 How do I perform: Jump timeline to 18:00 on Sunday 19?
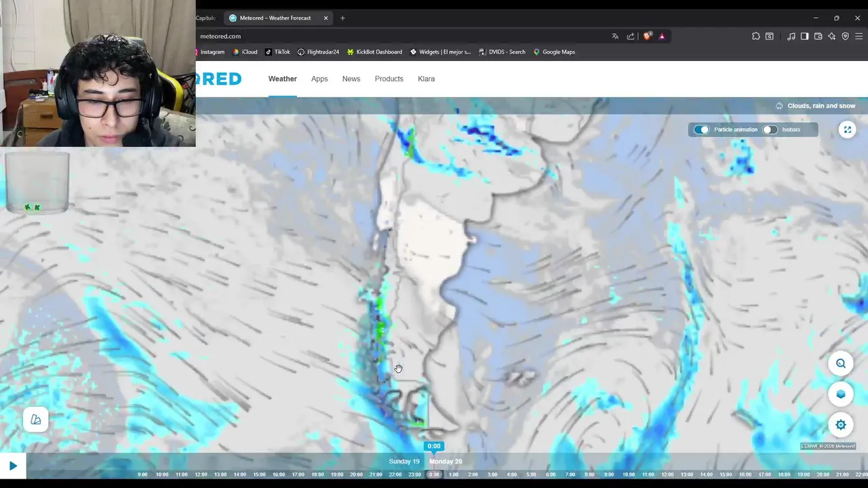click(x=317, y=474)
